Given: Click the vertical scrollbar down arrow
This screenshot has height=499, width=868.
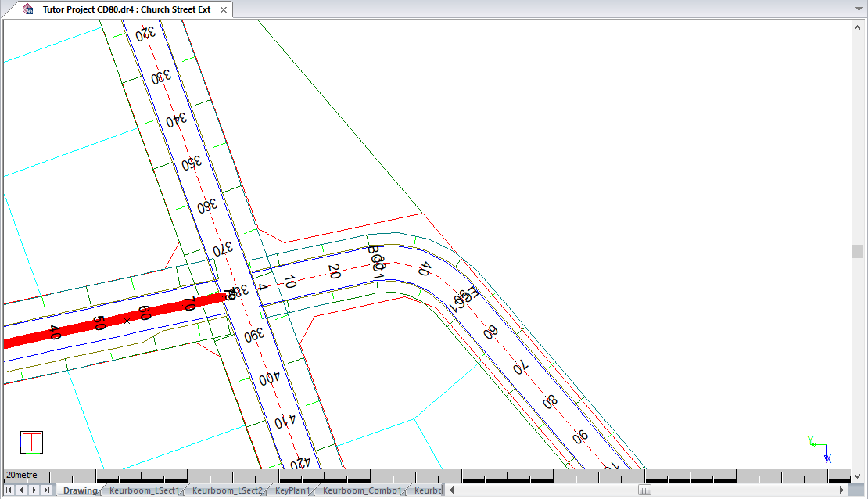Looking at the screenshot, I should point(858,476).
